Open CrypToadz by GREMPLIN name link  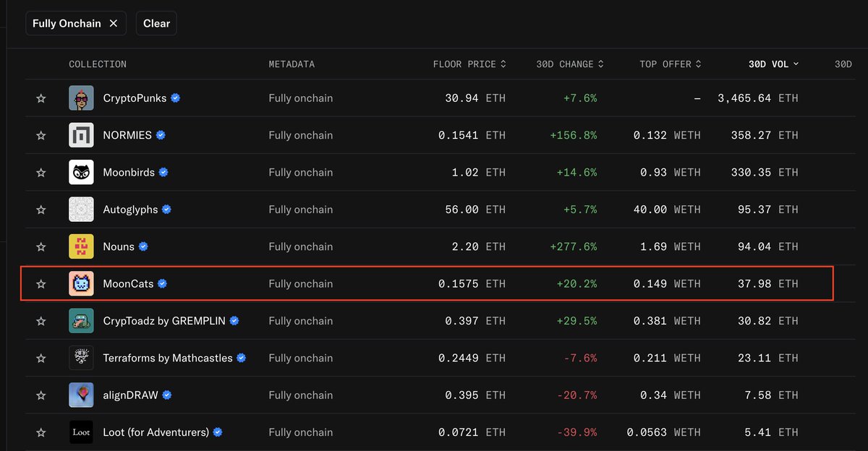[164, 321]
